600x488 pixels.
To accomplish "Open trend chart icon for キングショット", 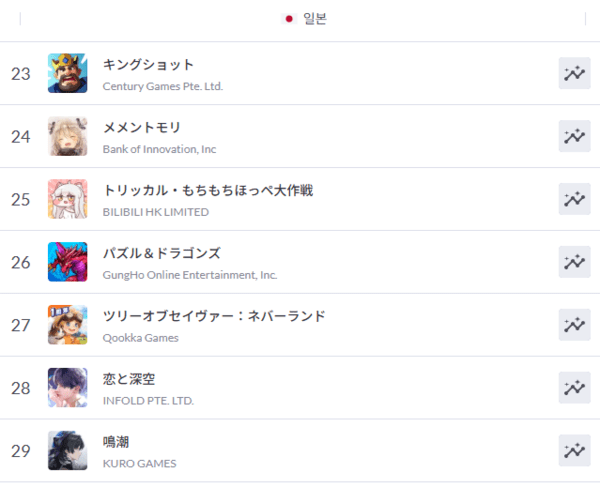I will [x=574, y=73].
